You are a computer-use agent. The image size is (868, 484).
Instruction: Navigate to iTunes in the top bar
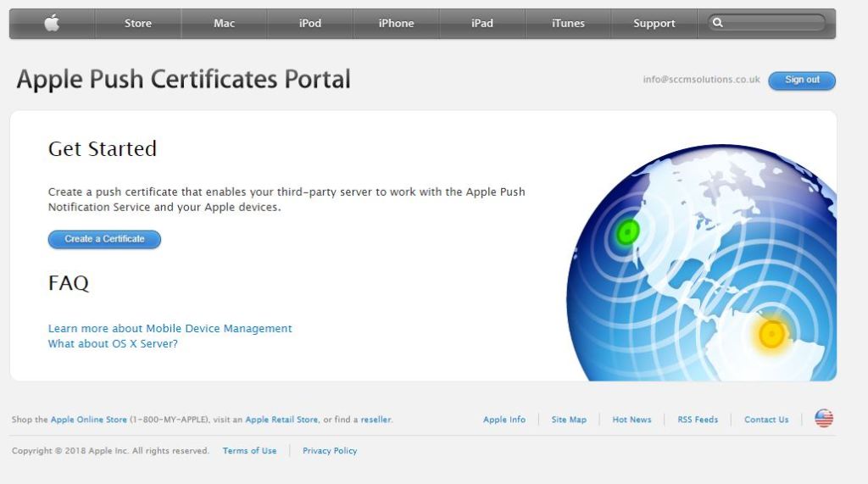click(x=568, y=24)
